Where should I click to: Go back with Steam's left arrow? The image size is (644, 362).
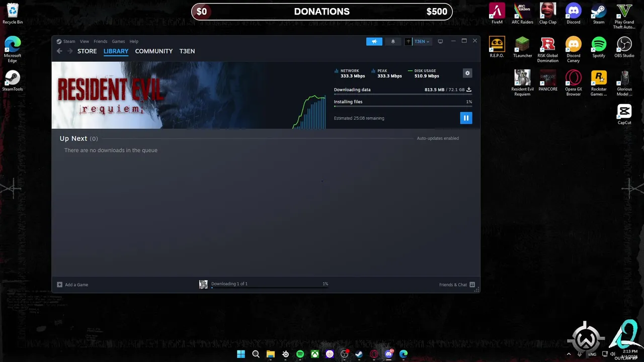59,51
